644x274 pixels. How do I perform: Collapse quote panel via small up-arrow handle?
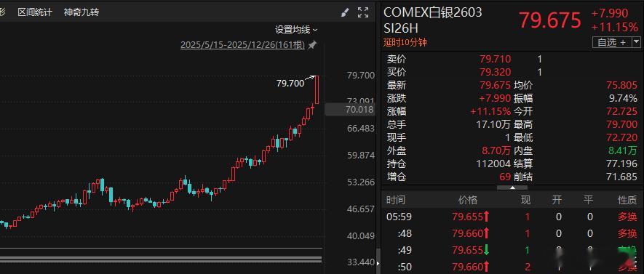(x=512, y=188)
